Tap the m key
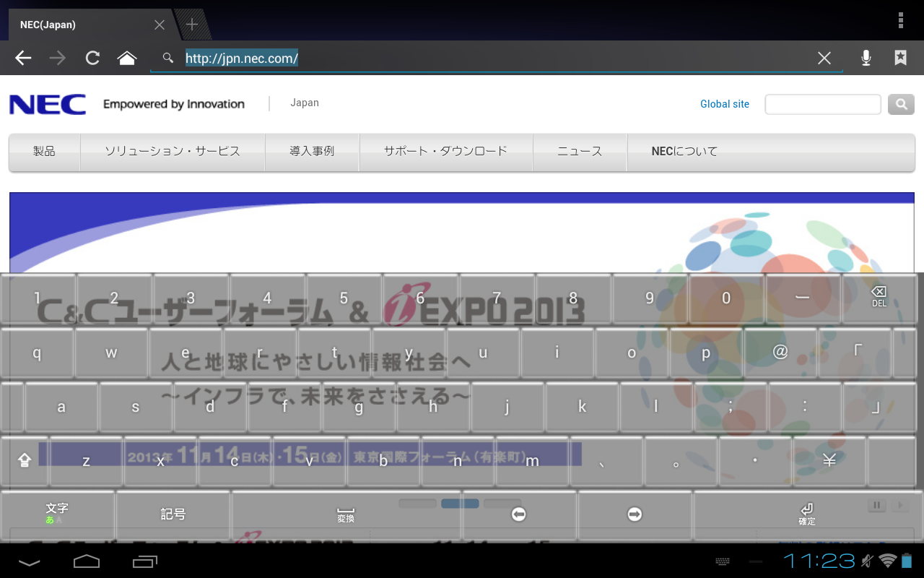The image size is (924, 578). (532, 461)
